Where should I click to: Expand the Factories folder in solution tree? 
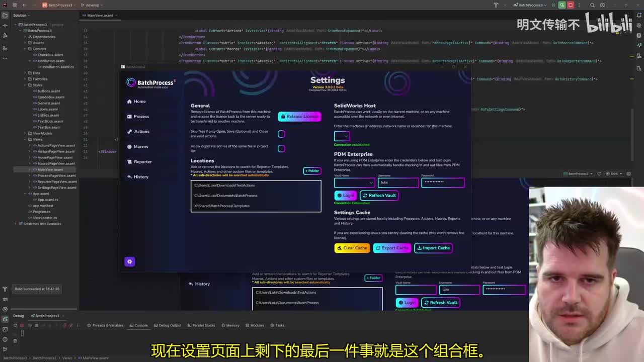25,79
